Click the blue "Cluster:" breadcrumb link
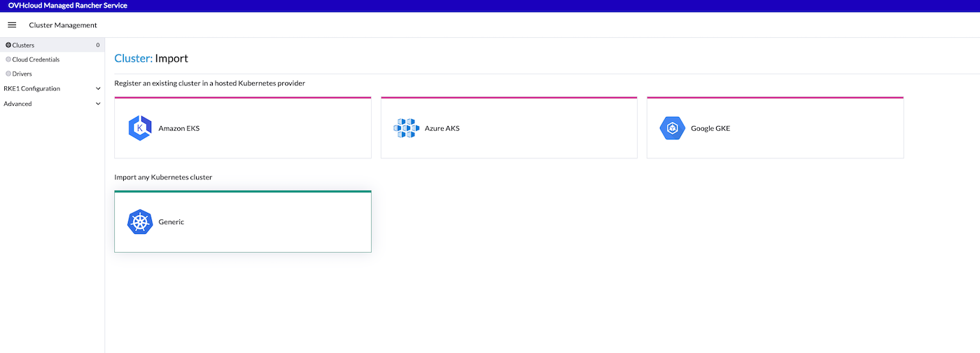980x353 pixels. (133, 59)
